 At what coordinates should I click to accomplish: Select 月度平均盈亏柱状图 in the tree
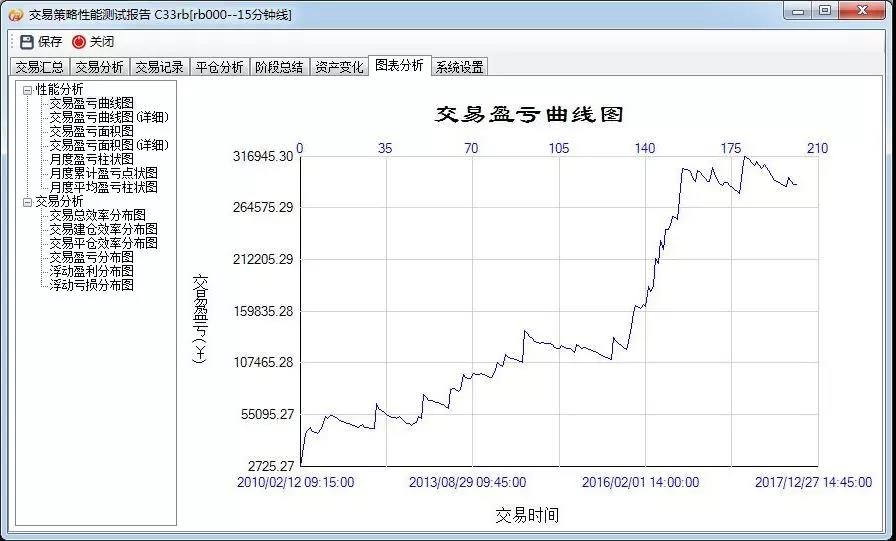point(103,187)
